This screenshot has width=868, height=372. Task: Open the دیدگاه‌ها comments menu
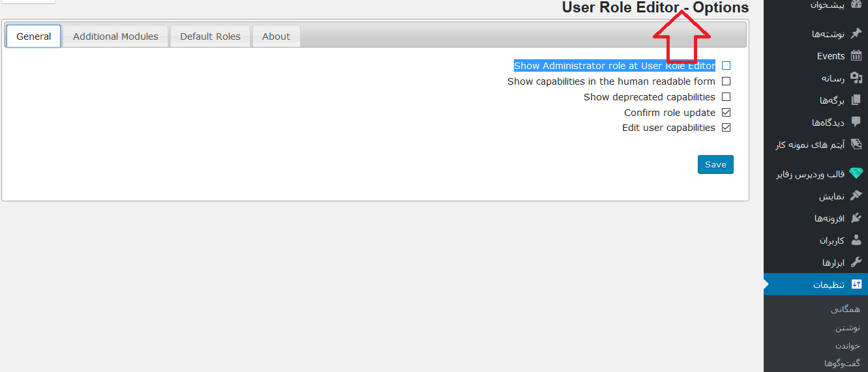pos(816,122)
